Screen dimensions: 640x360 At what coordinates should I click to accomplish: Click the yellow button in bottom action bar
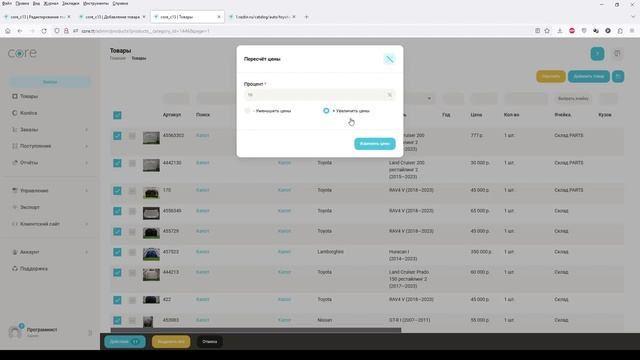point(171,342)
